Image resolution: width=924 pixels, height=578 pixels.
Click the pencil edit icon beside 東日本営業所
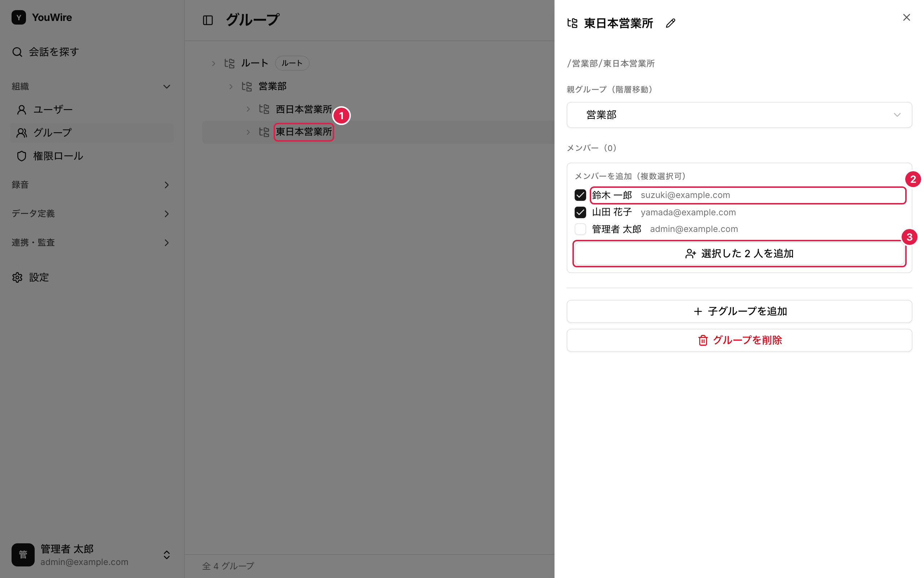point(671,23)
